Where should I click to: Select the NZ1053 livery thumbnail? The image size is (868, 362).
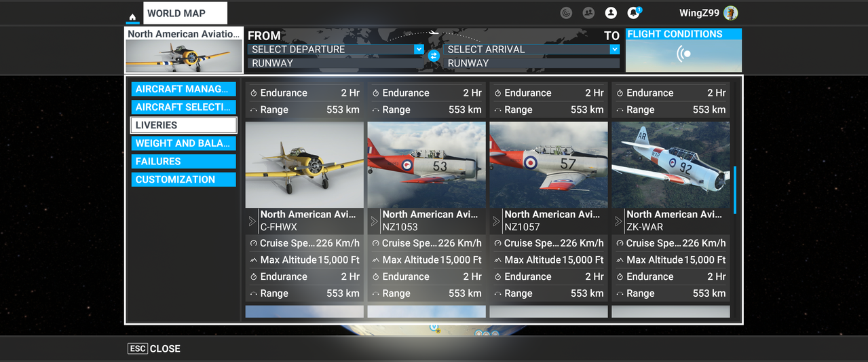[426, 164]
